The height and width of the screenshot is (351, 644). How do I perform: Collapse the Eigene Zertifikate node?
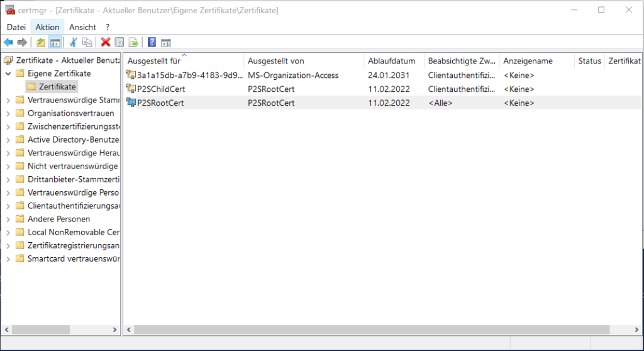[8, 74]
